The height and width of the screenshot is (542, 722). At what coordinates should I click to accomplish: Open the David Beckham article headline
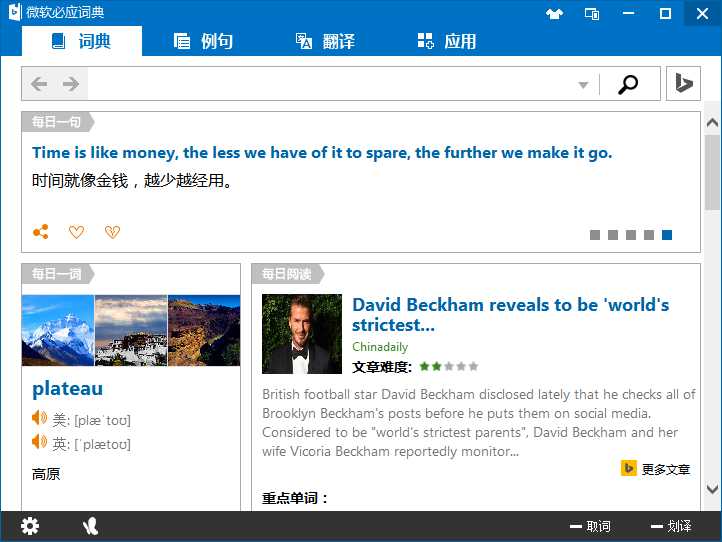(511, 315)
